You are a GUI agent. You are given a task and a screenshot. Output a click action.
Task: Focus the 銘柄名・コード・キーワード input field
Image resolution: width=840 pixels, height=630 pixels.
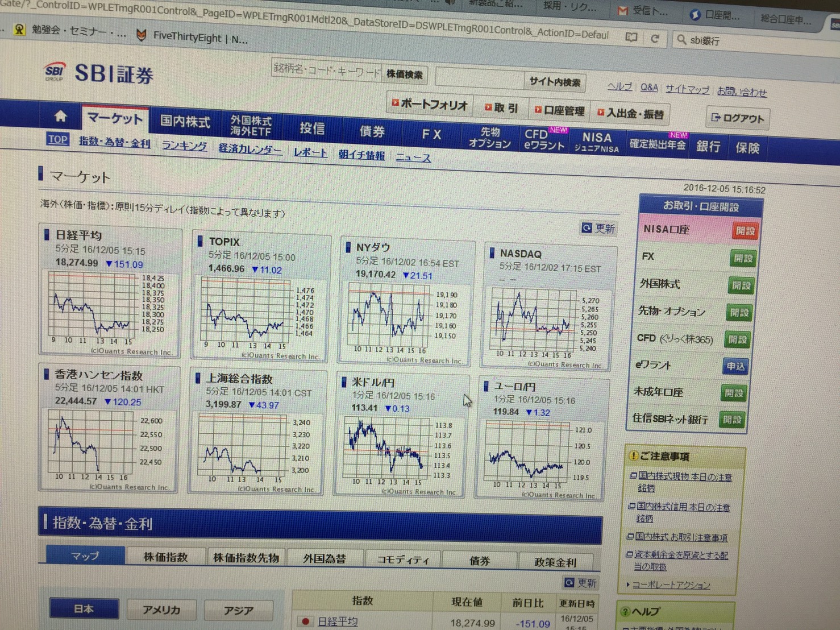click(327, 70)
